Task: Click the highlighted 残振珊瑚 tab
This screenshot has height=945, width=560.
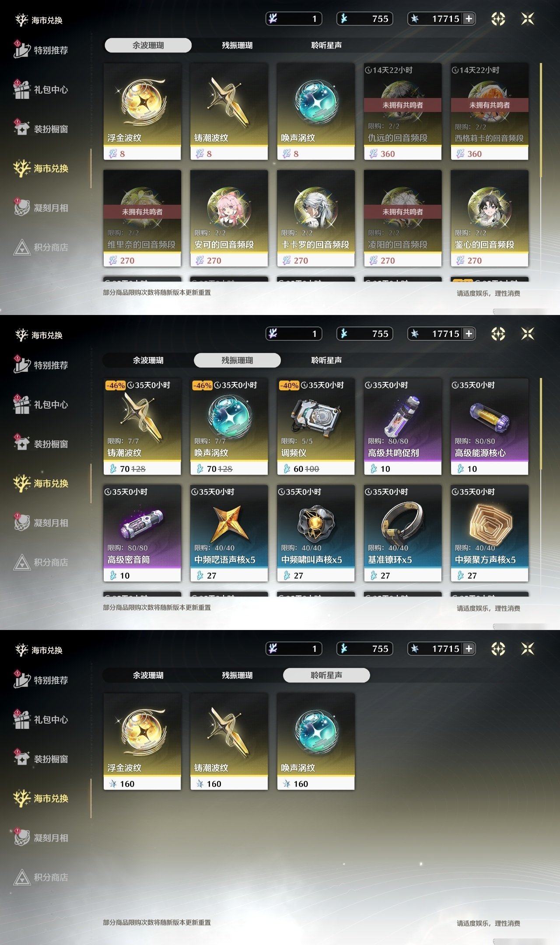Action: [237, 360]
